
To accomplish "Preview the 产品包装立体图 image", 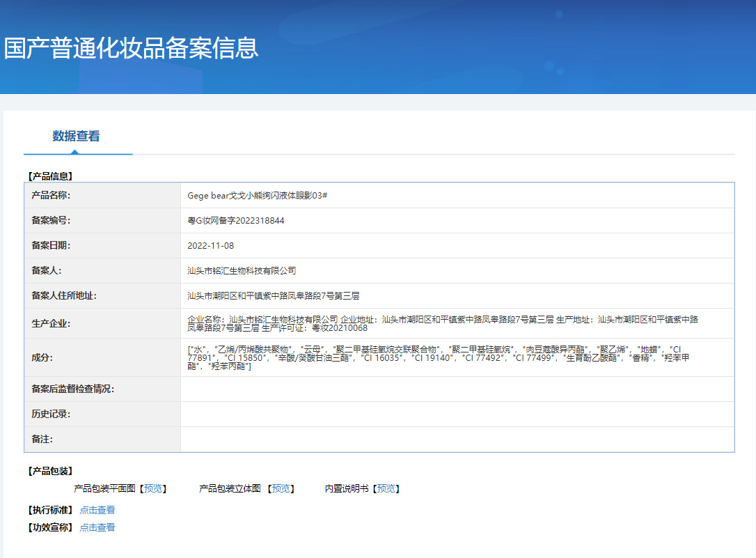I will pos(281,488).
